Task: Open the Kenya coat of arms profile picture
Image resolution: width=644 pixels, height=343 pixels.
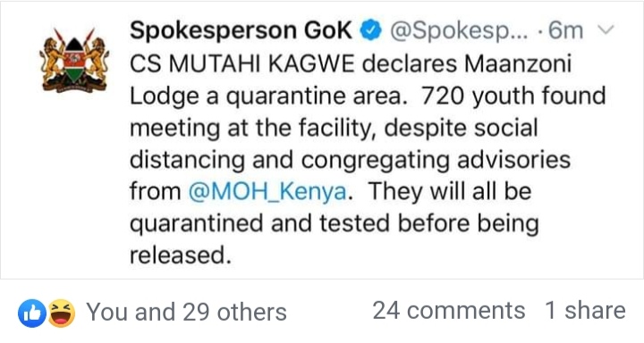Action: [74, 60]
